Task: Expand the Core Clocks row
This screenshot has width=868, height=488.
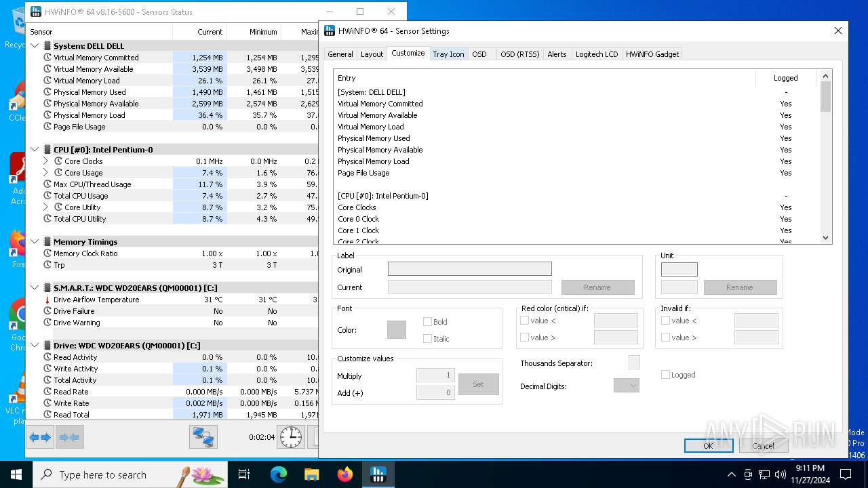Action: coord(46,161)
